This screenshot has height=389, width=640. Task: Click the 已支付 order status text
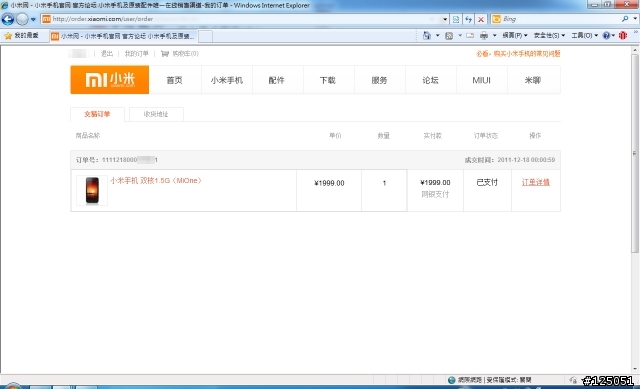pos(487,182)
